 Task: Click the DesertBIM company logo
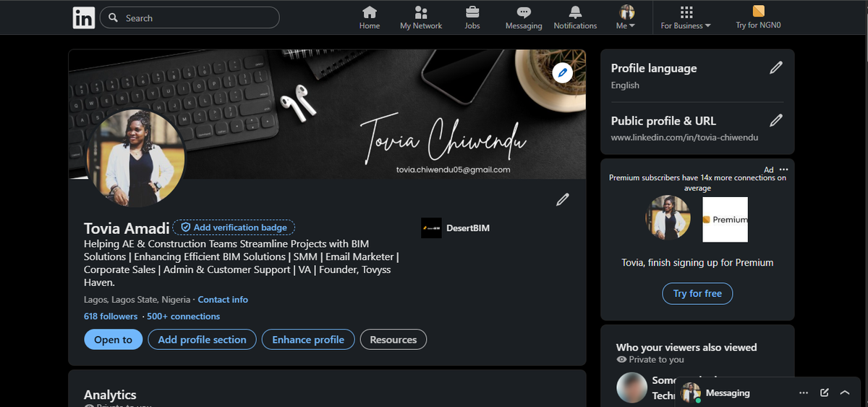[431, 227]
